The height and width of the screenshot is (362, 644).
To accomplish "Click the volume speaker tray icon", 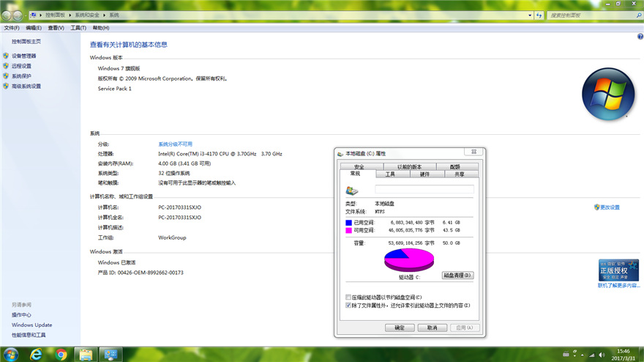I will pos(602,355).
